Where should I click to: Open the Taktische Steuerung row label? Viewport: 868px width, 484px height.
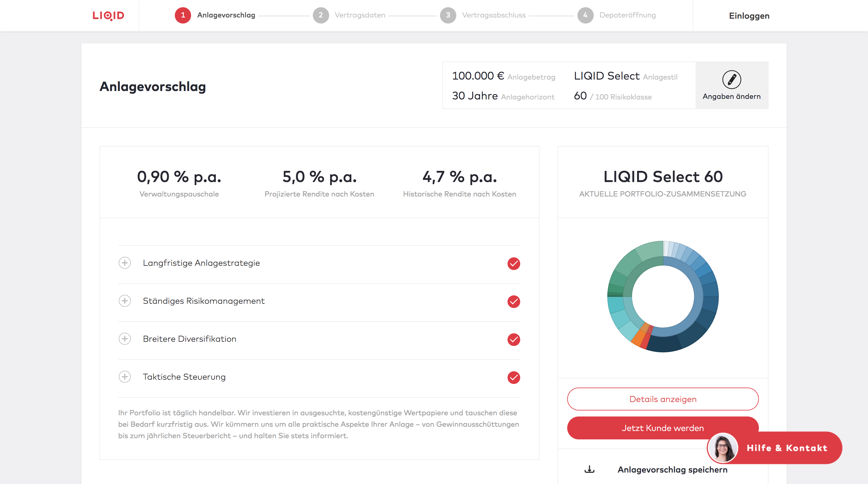click(x=184, y=376)
